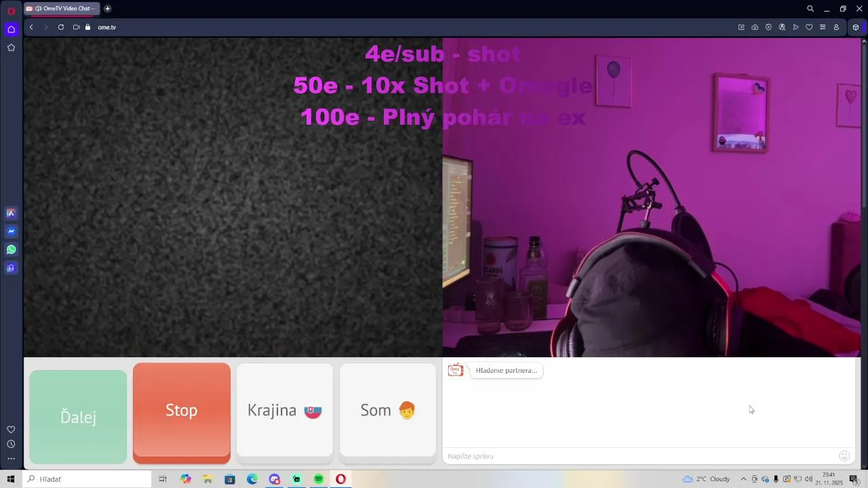Click the site security lock icon

click(x=87, y=27)
